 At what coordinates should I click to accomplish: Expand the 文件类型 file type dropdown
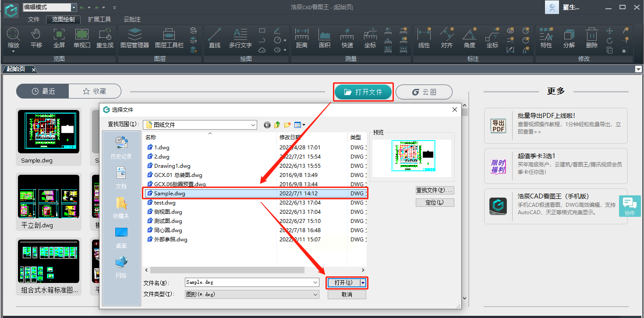click(316, 294)
